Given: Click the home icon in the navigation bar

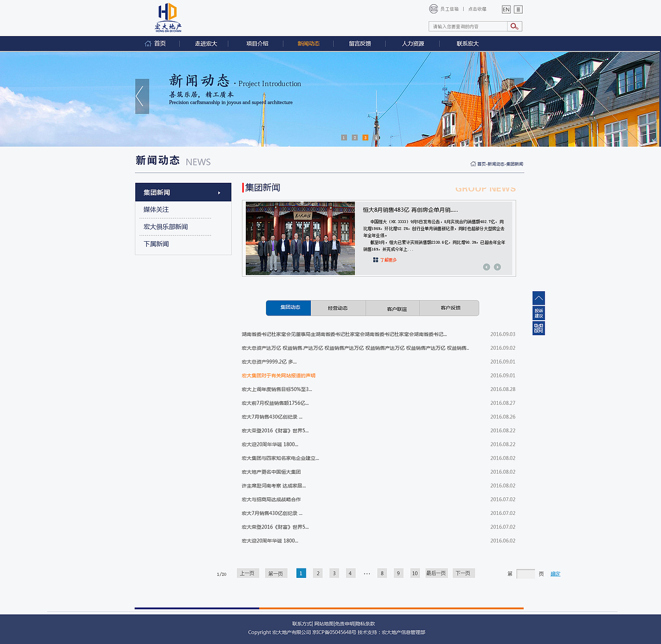Looking at the screenshot, I should (x=148, y=43).
